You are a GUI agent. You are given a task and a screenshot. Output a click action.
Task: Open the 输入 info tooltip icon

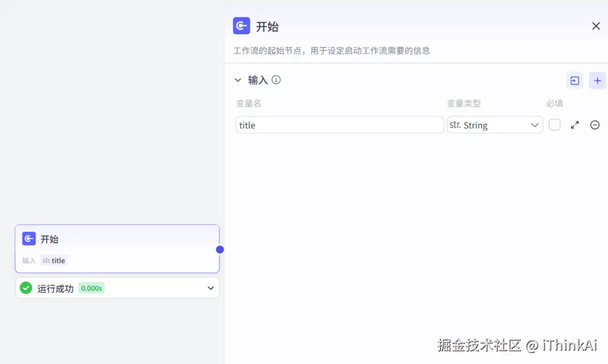(276, 80)
